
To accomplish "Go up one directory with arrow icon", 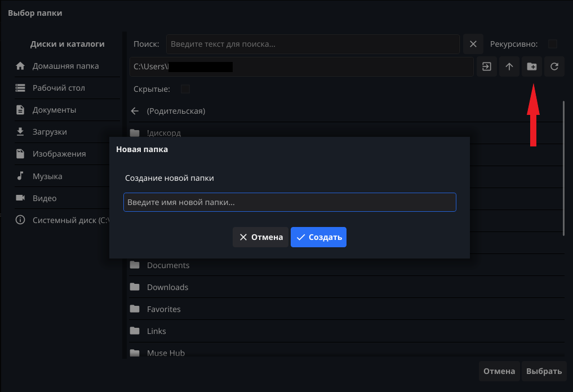I will click(x=509, y=66).
